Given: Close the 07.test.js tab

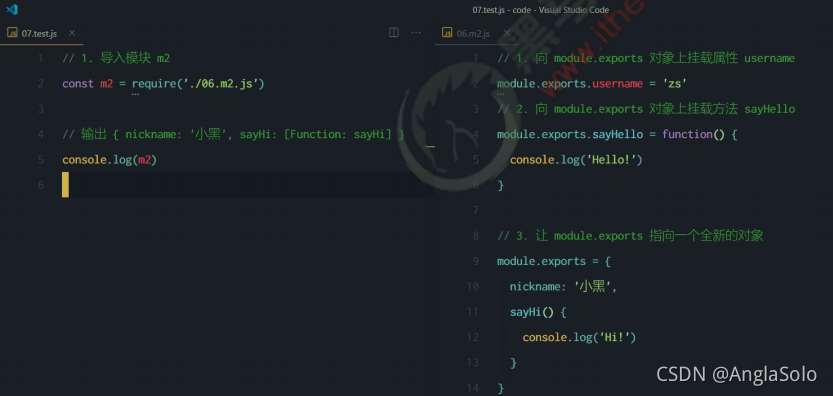Looking at the screenshot, I should [72, 33].
